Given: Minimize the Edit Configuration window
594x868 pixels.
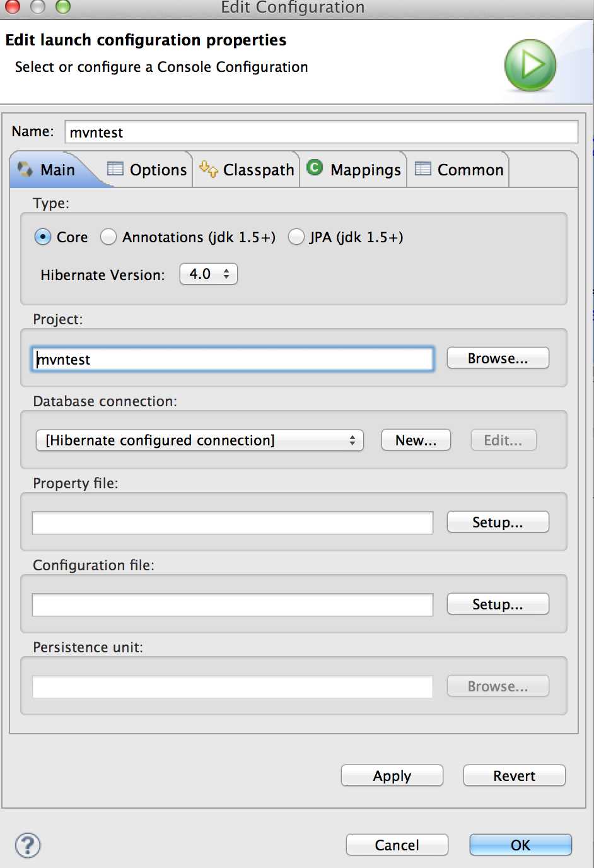Looking at the screenshot, I should [38, 6].
